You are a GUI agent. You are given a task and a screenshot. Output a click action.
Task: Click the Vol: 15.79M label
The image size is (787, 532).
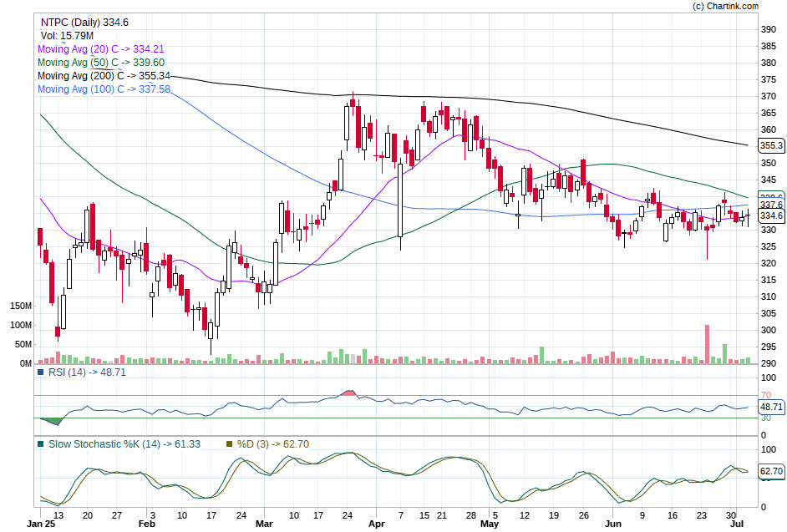67,36
